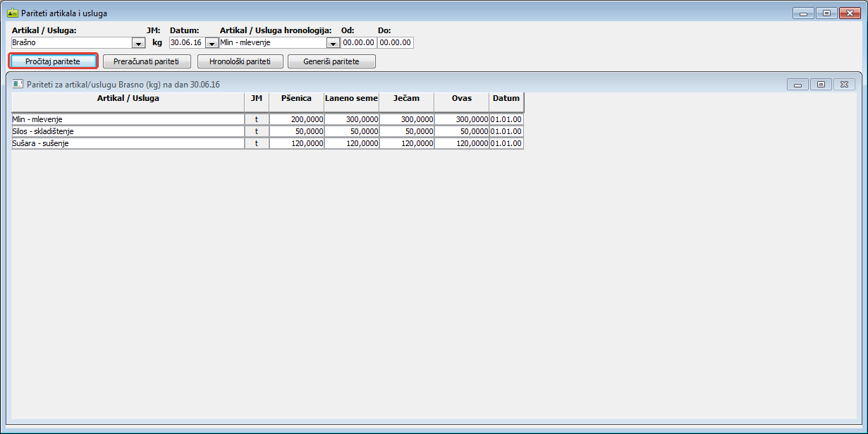Minimize the inner Pariteti za artikal window

point(798,85)
